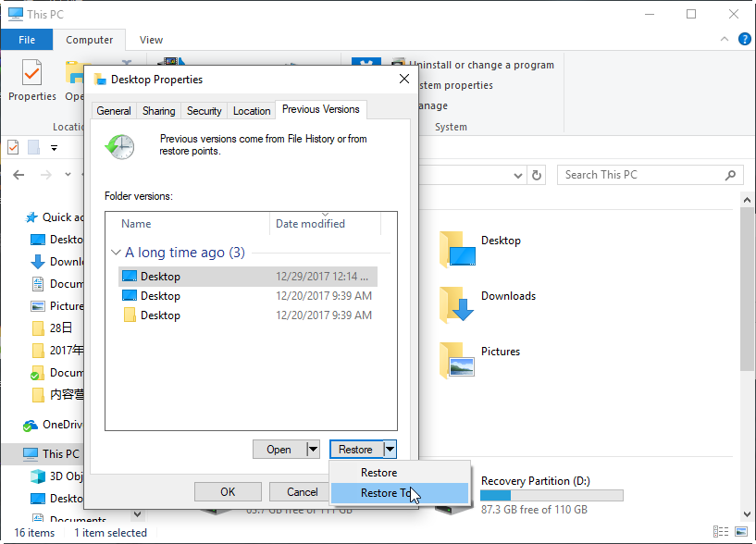Select the Location tab
Screen dimensions: 756x544
pyautogui.click(x=252, y=111)
